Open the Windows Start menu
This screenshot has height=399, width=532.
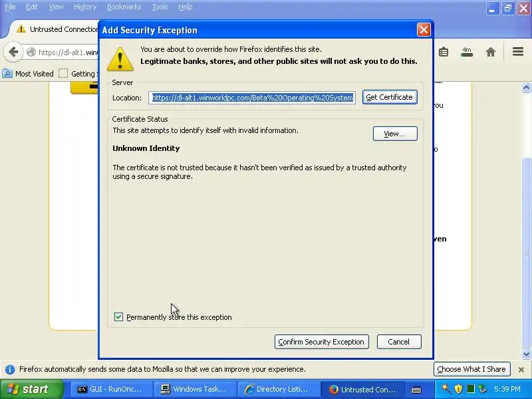[31, 389]
